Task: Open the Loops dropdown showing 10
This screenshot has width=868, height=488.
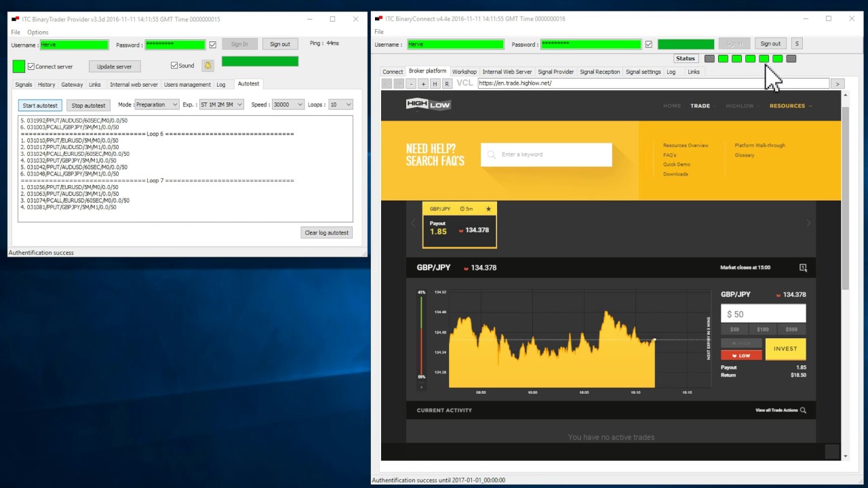Action: click(340, 104)
